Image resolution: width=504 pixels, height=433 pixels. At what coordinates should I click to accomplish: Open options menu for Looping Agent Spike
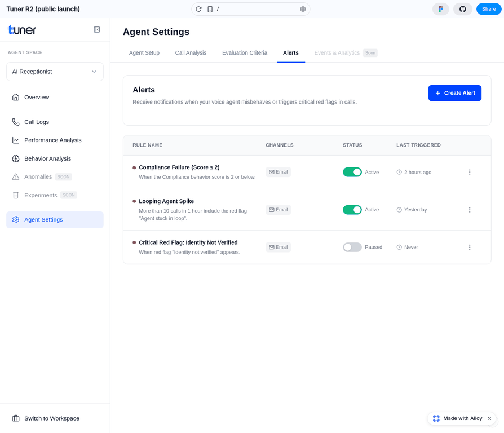point(470,209)
